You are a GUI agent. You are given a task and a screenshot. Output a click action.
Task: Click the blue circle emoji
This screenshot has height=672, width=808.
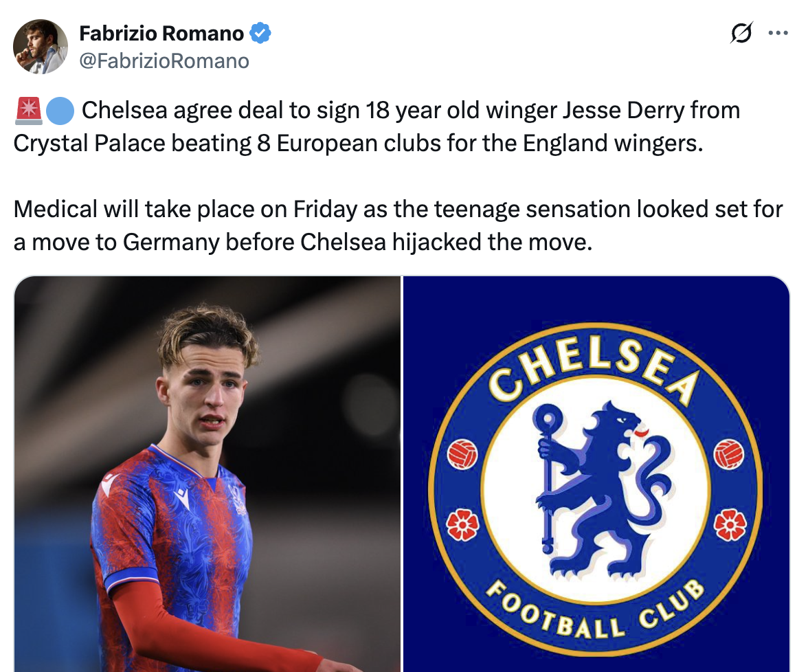coord(60,111)
